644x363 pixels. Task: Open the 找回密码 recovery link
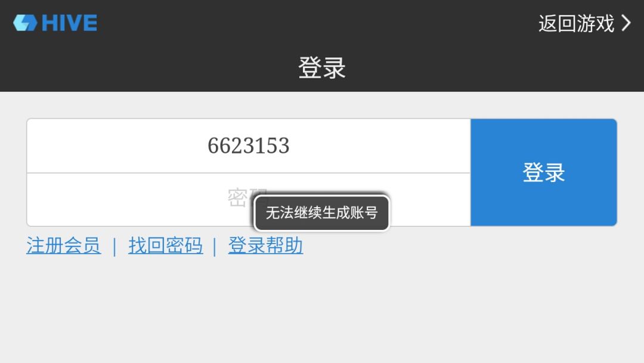166,245
